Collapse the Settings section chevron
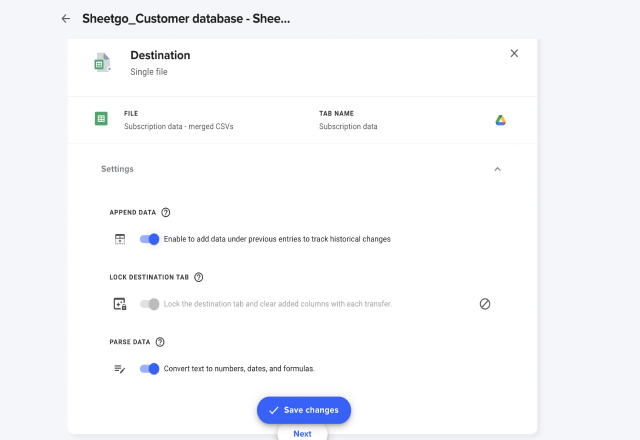The image size is (640, 440). [498, 169]
